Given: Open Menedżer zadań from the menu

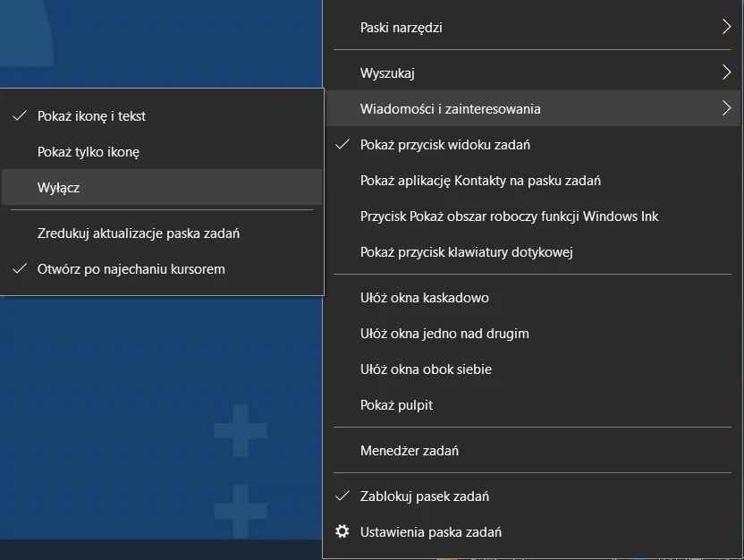Looking at the screenshot, I should tap(408, 451).
